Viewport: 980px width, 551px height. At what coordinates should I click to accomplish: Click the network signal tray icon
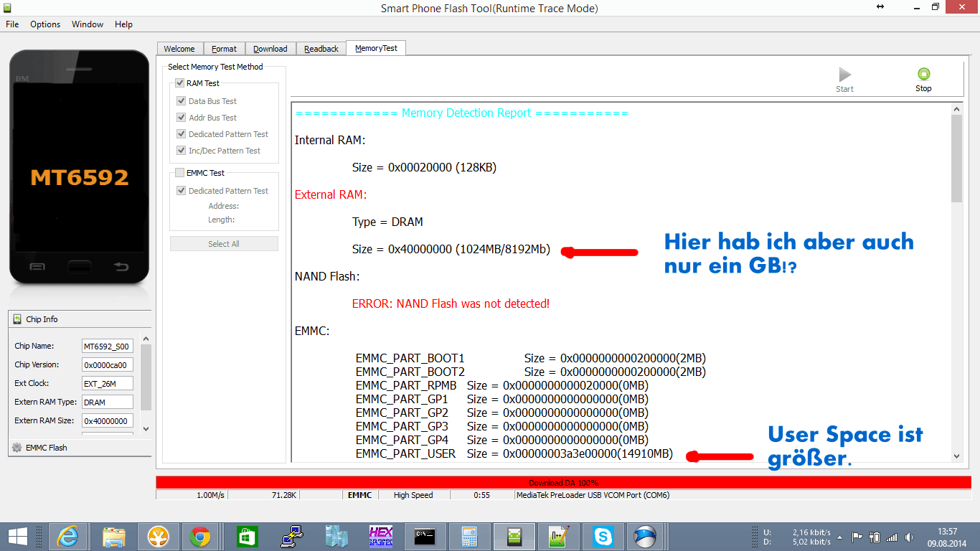[892, 537]
